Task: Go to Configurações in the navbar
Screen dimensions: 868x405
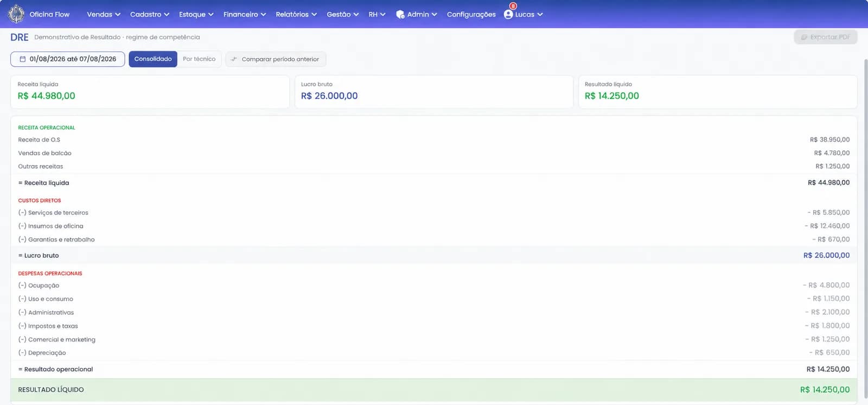Action: pyautogui.click(x=471, y=15)
